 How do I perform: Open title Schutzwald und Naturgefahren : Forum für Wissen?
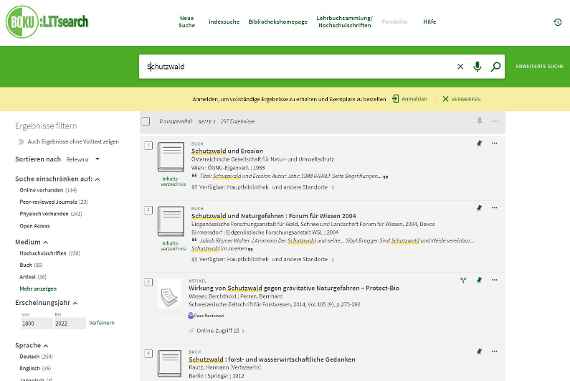[274, 216]
